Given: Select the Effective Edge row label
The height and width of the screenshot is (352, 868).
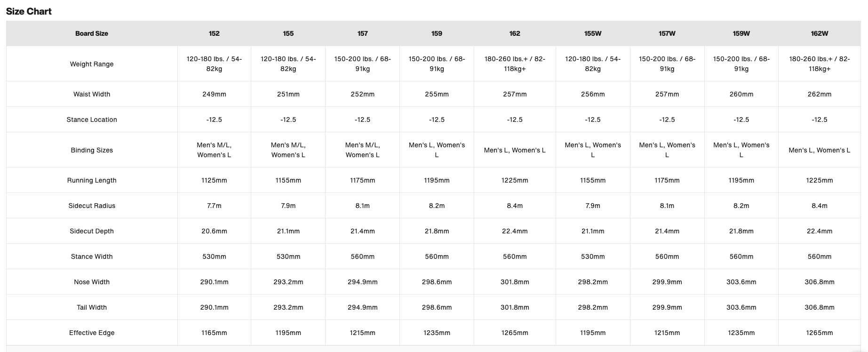Looking at the screenshot, I should click(x=92, y=333).
